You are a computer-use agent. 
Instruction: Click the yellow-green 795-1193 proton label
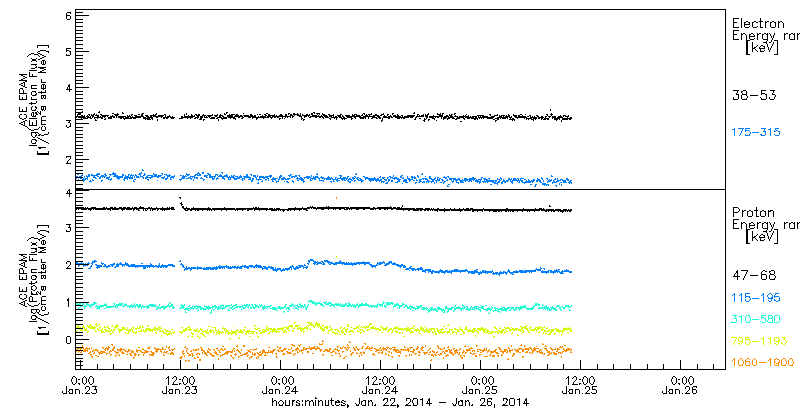pos(759,341)
